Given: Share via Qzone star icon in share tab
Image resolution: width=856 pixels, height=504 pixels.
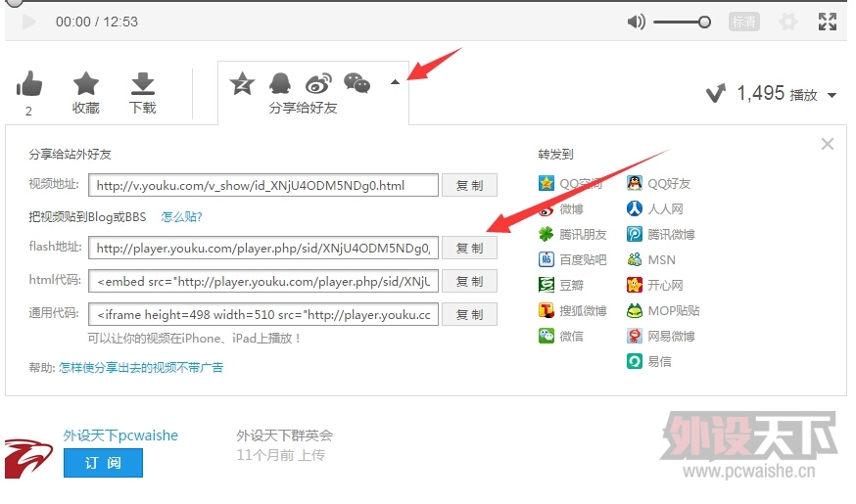Looking at the screenshot, I should 242,84.
